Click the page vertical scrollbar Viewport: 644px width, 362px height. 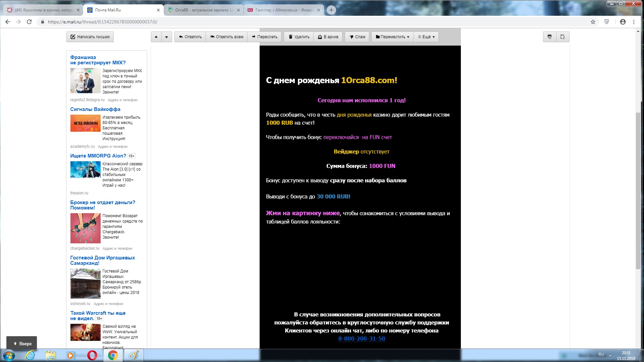tap(638, 191)
